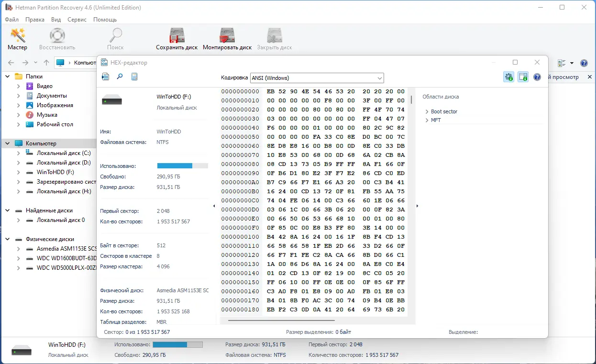Viewport: 596px width, 364px height.
Task: Close the preview panel with X
Action: [589, 77]
